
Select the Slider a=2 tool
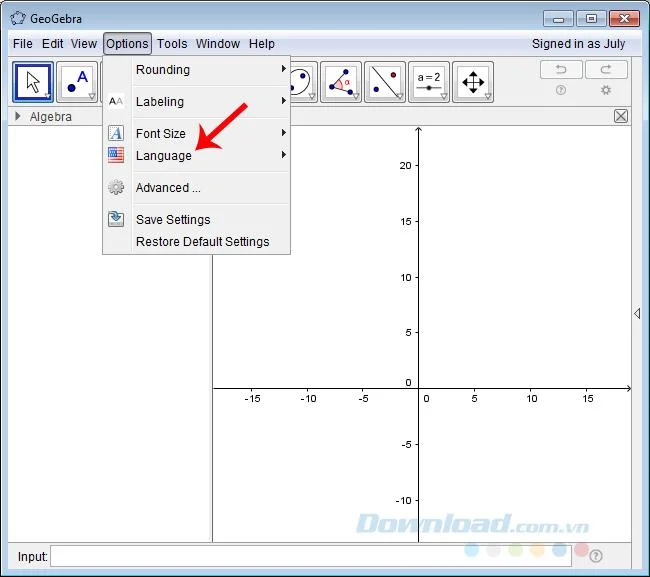429,82
